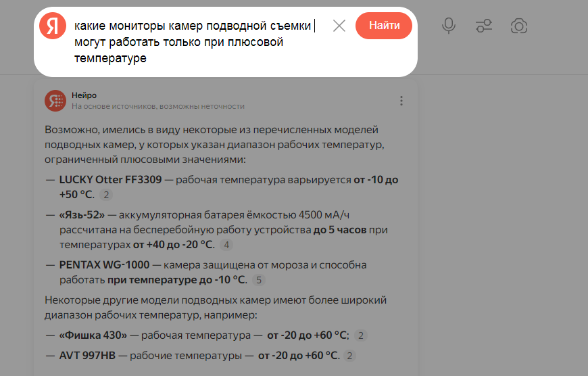Open source 2 after Фишка 430
The height and width of the screenshot is (376, 588).
(x=360, y=335)
